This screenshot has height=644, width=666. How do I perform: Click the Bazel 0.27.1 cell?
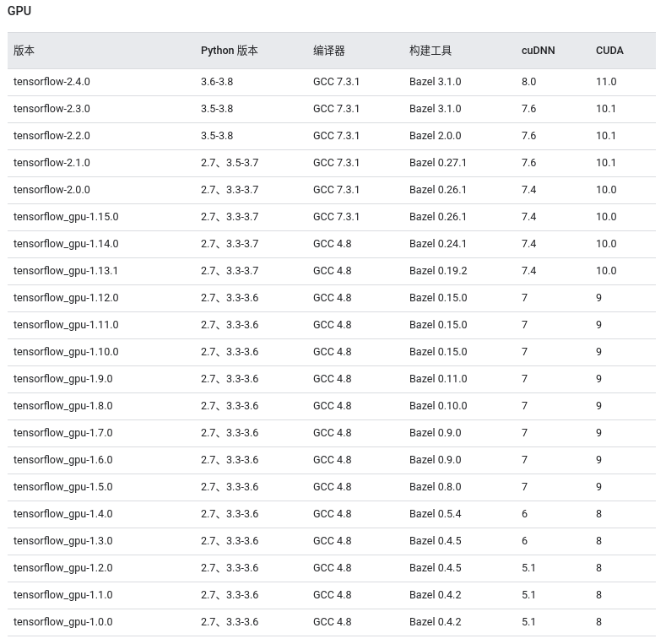click(x=438, y=163)
